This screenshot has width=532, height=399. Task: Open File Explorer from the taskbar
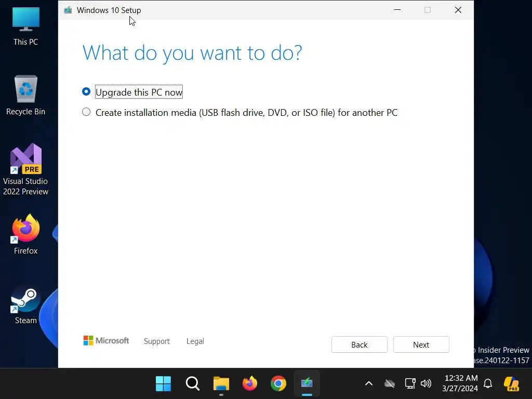[x=221, y=383]
